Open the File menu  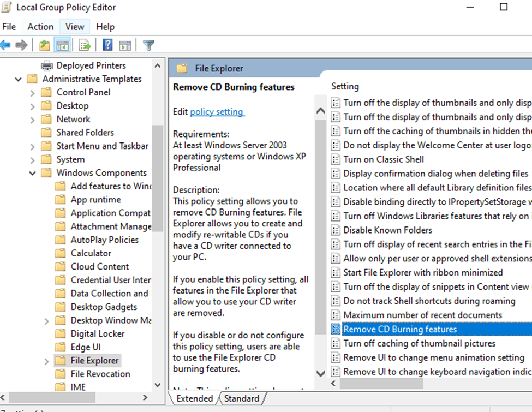pos(9,27)
